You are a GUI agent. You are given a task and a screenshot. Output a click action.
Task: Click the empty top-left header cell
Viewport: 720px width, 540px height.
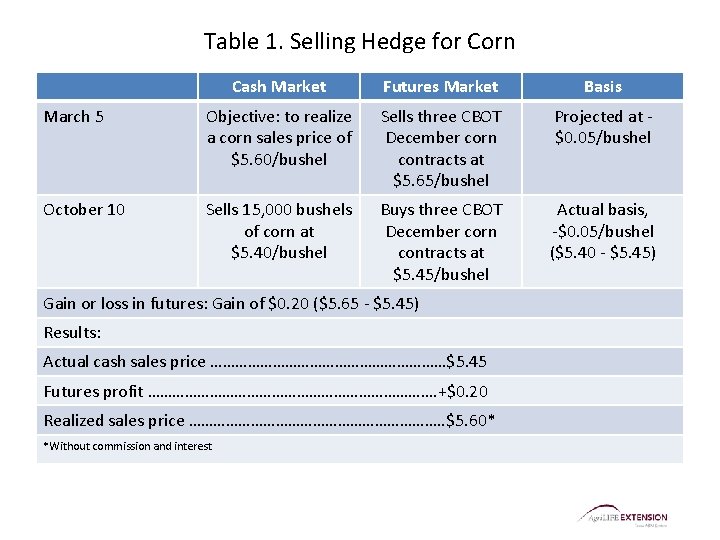click(x=117, y=86)
